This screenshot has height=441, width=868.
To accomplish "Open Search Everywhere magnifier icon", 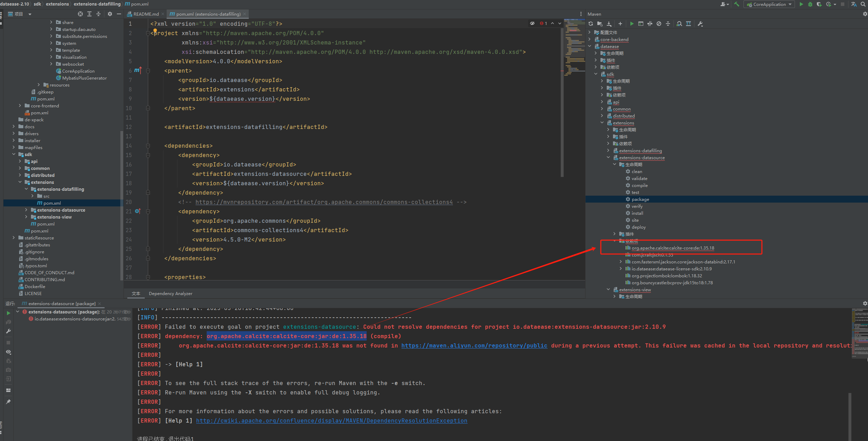I will (x=863, y=4).
